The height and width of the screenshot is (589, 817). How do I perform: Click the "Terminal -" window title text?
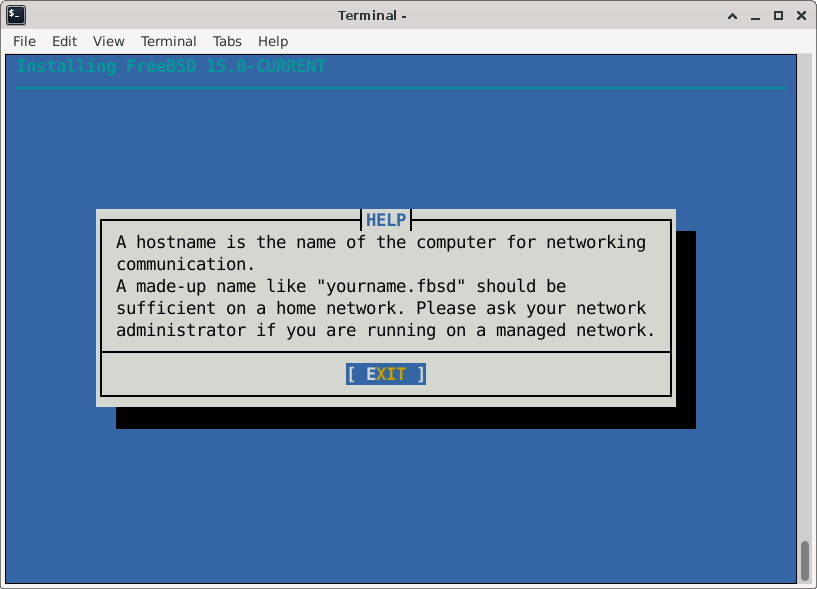click(x=372, y=15)
